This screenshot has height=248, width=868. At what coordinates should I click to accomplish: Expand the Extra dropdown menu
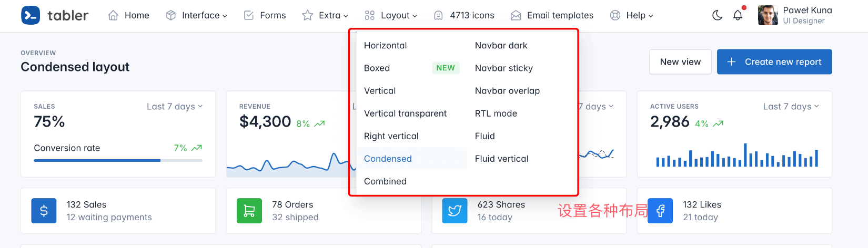click(x=325, y=15)
